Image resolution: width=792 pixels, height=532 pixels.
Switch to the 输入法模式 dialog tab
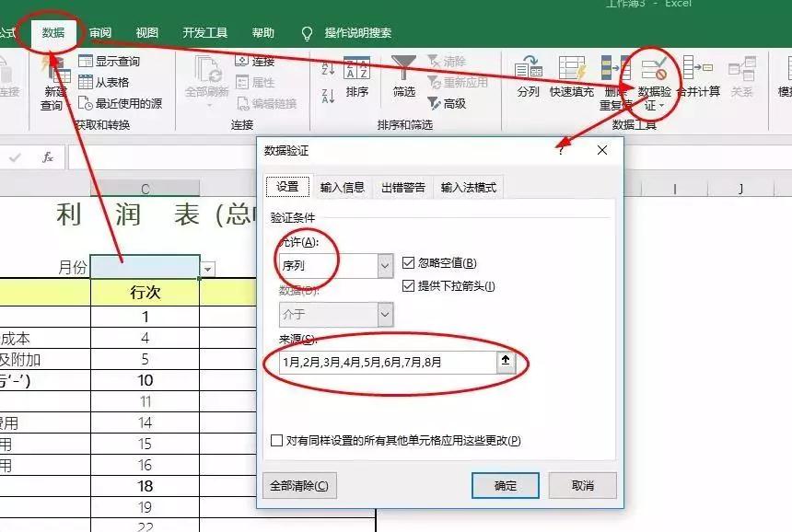tap(468, 187)
